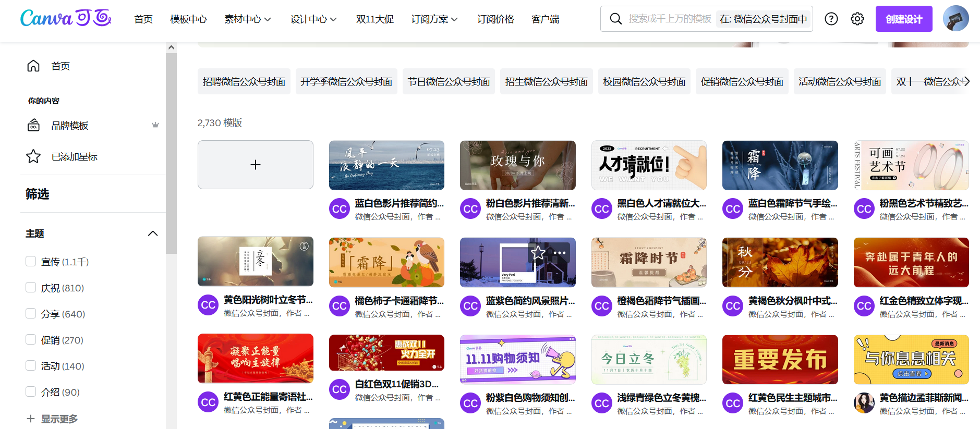Click the plus icon to create blank design

256,165
